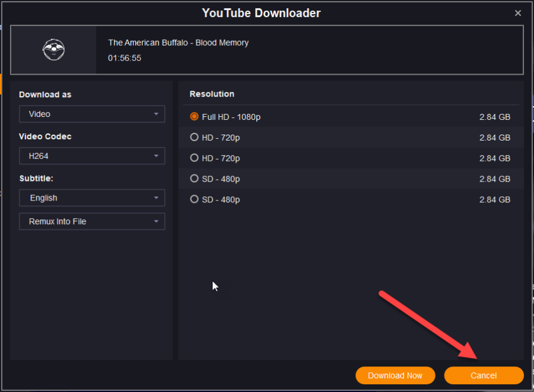Click the video title The American Buffalo
Screen dimensions: 534x392
[x=178, y=43]
